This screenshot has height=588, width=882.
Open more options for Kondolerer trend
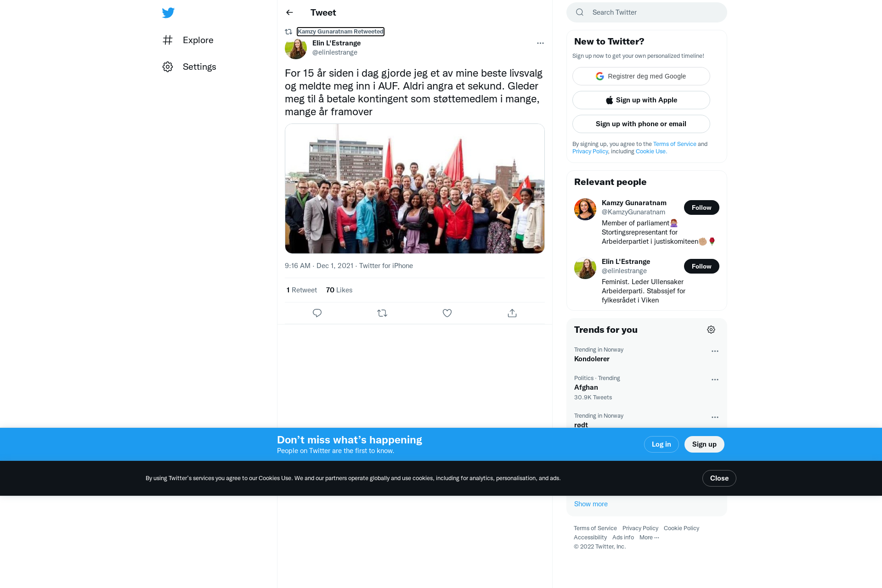coord(715,351)
